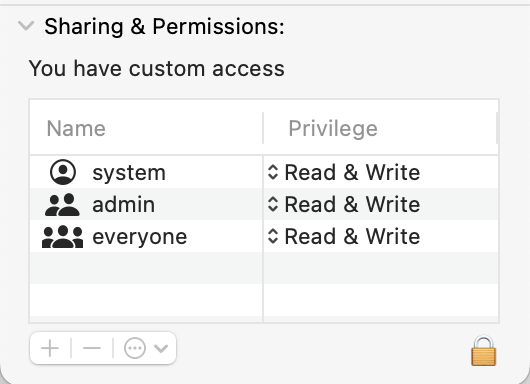Change everyone privilege via Read & Write popup

tap(344, 236)
